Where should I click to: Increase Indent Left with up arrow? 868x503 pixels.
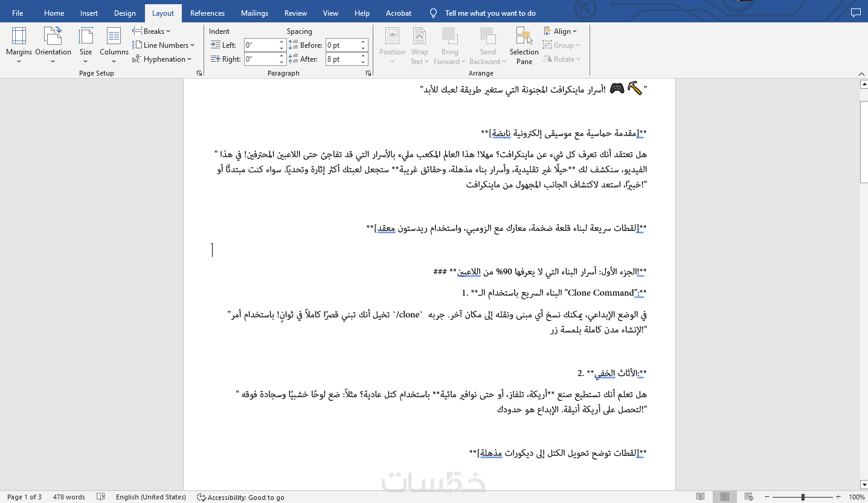281,42
